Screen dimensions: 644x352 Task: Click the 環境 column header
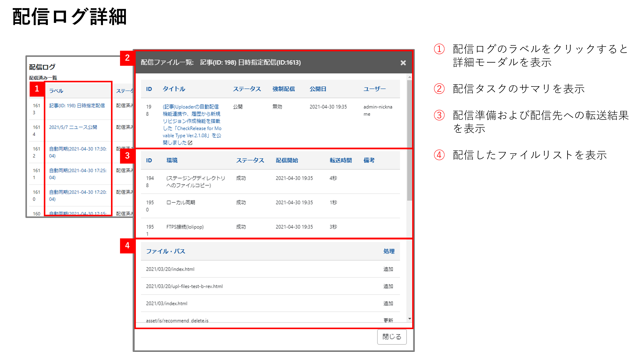[172, 160]
